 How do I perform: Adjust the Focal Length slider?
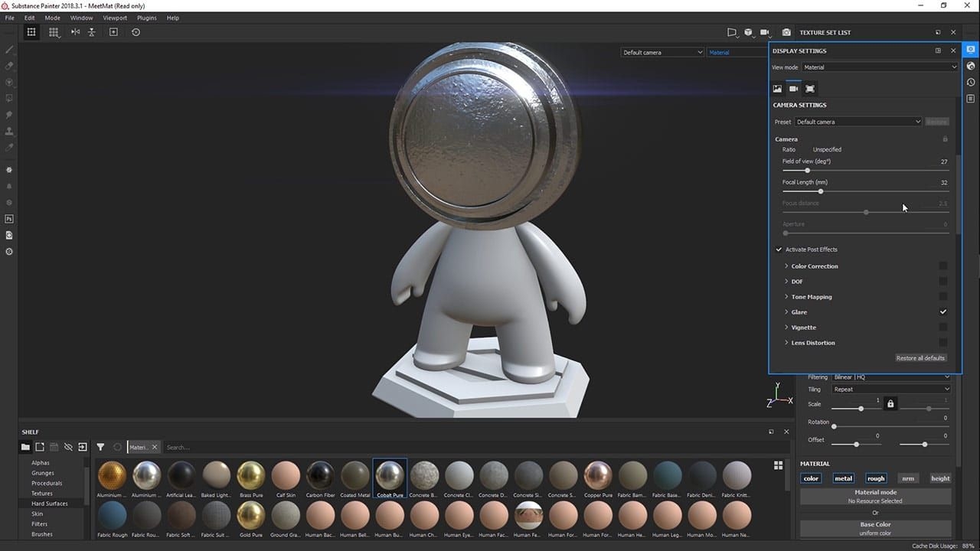[865, 191]
